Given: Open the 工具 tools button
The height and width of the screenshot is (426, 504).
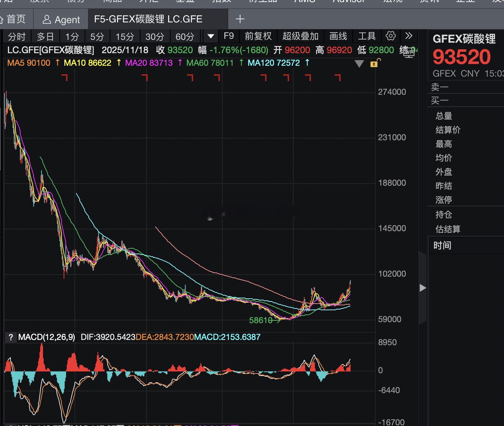Looking at the screenshot, I should pos(366,36).
